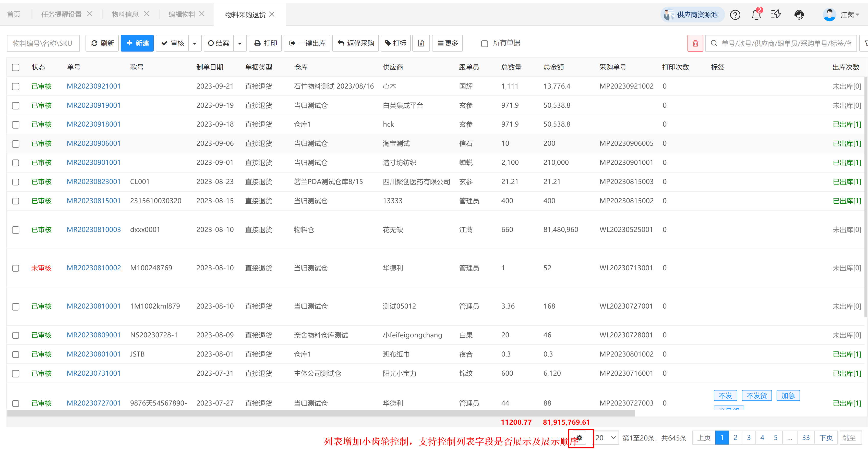Open the customer service headset icon

click(799, 15)
